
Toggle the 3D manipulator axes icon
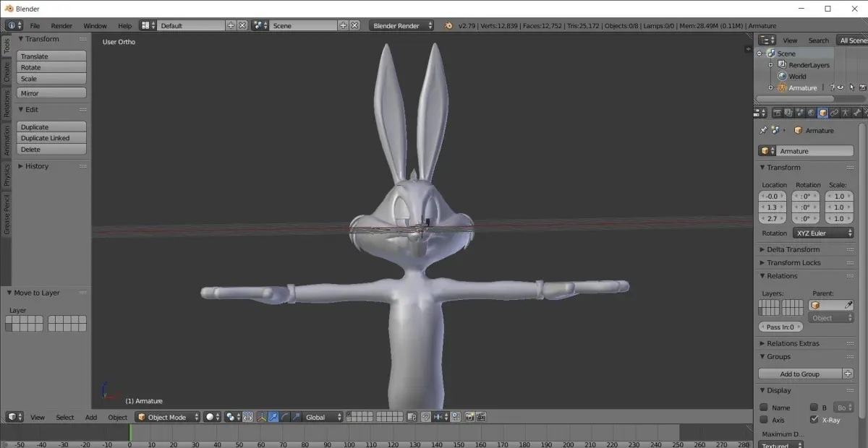pos(262,417)
